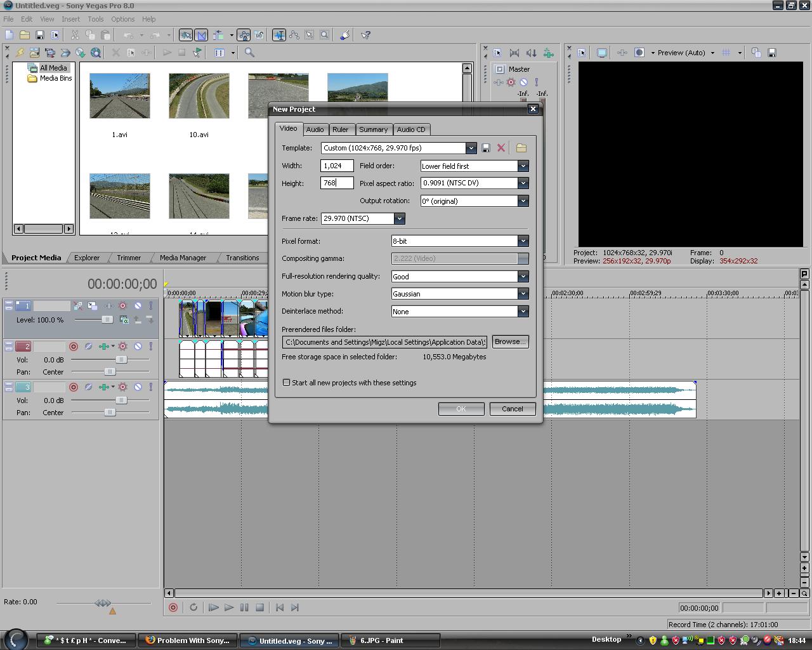Arm audio track 2 for record
Image resolution: width=812 pixels, height=650 pixels.
point(74,347)
